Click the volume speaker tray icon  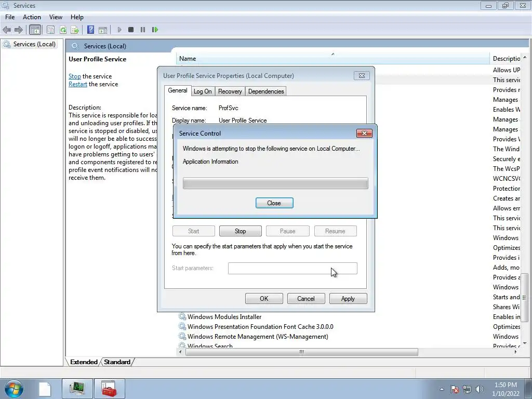480,389
